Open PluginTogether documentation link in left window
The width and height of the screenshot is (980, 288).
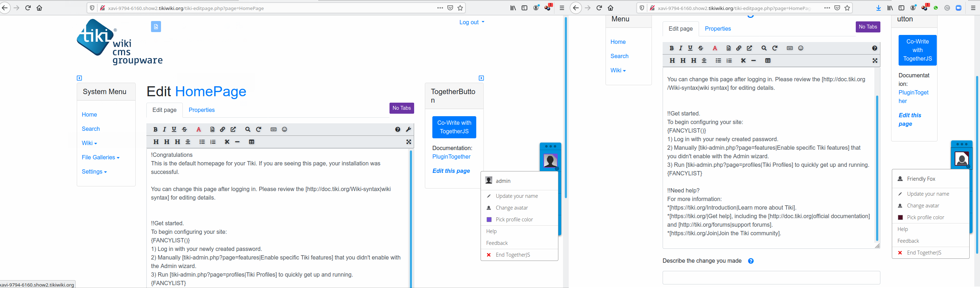pyautogui.click(x=451, y=156)
